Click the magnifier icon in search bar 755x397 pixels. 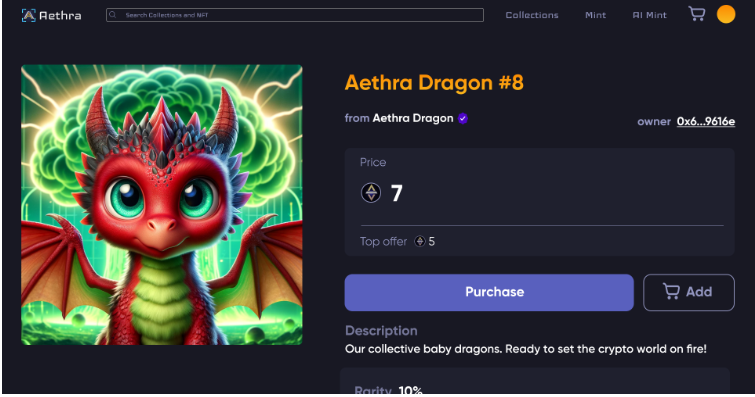113,15
